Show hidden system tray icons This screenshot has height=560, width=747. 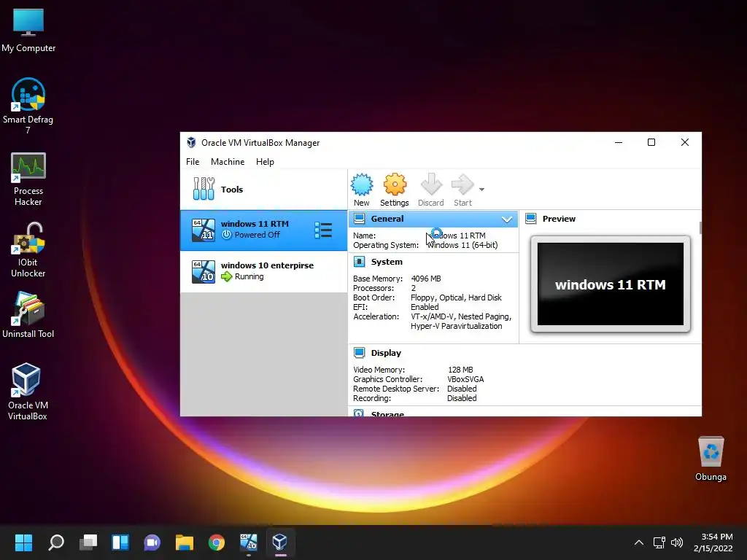[639, 542]
